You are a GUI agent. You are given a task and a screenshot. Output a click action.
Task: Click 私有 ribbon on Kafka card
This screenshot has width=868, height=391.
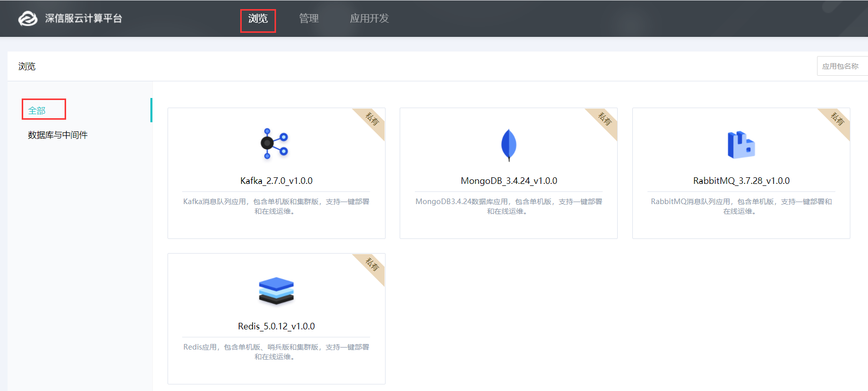(372, 119)
